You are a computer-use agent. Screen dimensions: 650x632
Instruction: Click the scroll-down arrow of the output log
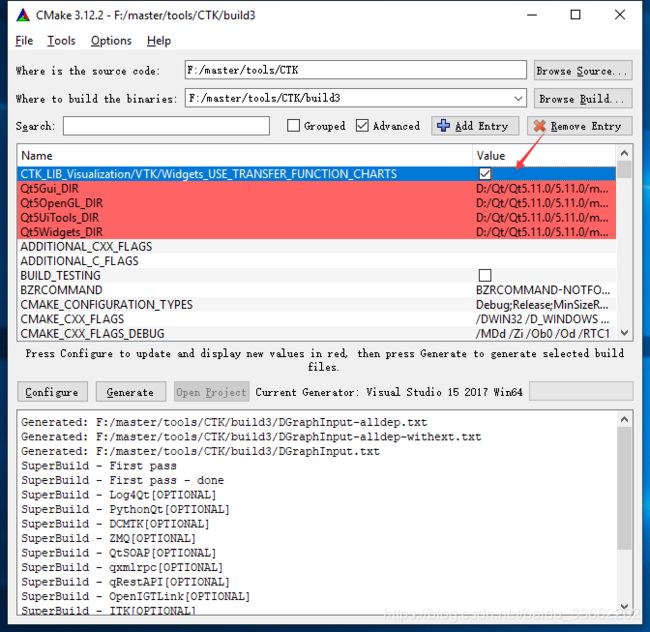pyautogui.click(x=624, y=606)
